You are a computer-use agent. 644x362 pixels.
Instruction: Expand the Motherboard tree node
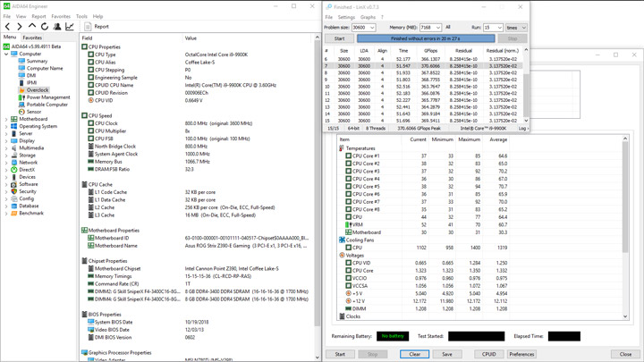[6, 119]
